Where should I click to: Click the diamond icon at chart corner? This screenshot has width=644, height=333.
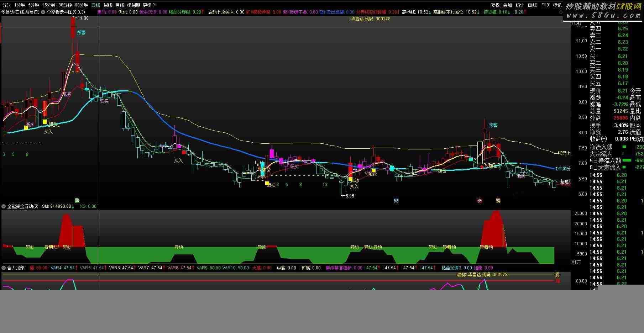point(561,12)
